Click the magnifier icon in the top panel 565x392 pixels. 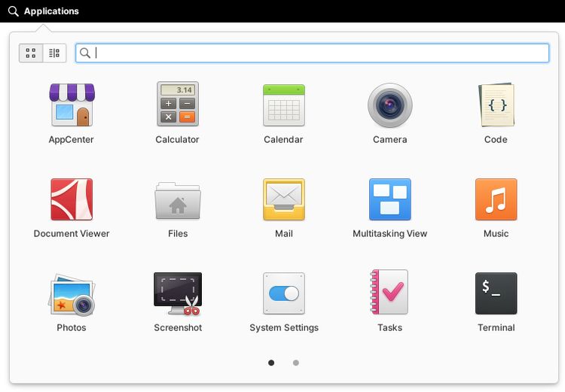click(14, 11)
